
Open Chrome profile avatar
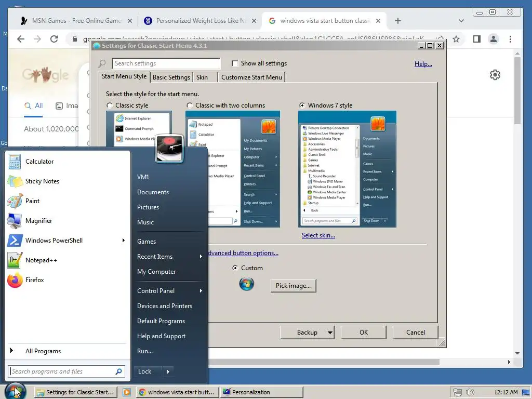pos(494,39)
